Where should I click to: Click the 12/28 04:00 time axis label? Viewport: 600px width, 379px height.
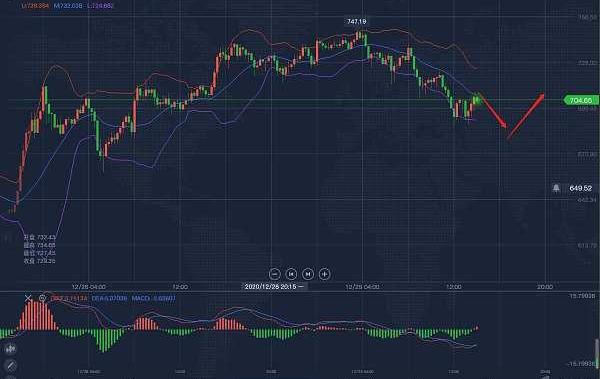89,287
